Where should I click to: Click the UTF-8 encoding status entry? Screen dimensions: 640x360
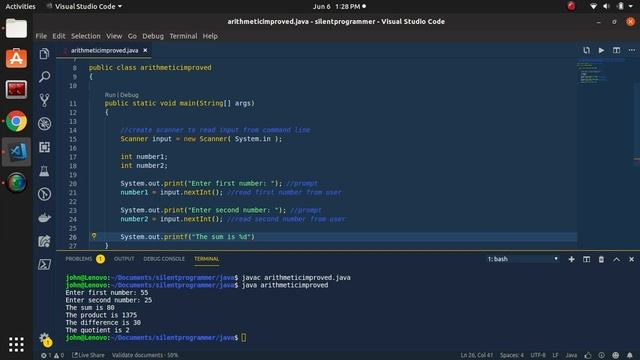538,355
